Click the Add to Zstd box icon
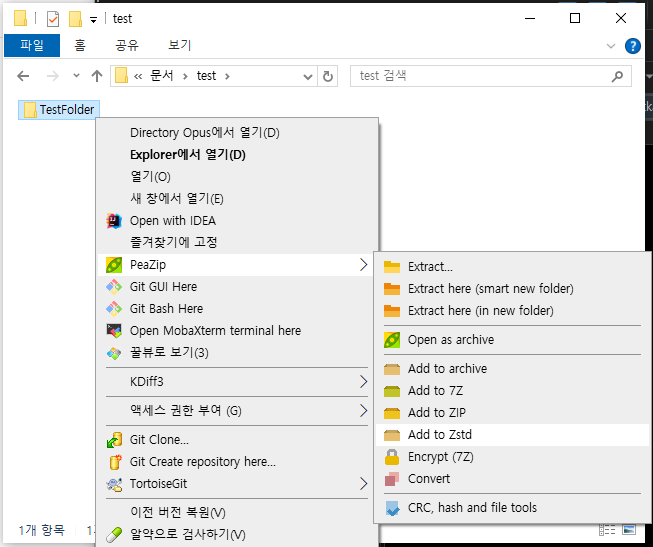Screen dimensions: 653x547 [x=392, y=435]
